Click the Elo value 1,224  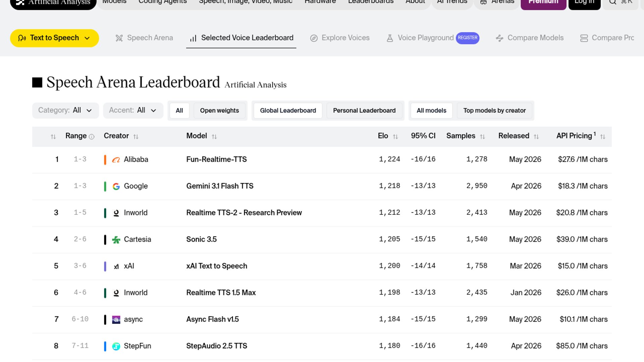(x=389, y=159)
